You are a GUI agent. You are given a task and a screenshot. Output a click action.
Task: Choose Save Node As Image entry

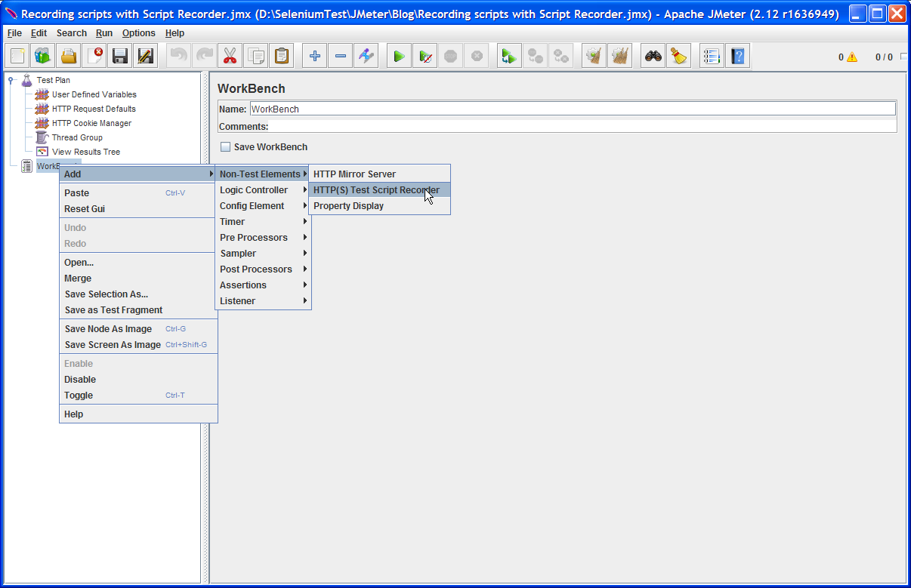(138, 328)
